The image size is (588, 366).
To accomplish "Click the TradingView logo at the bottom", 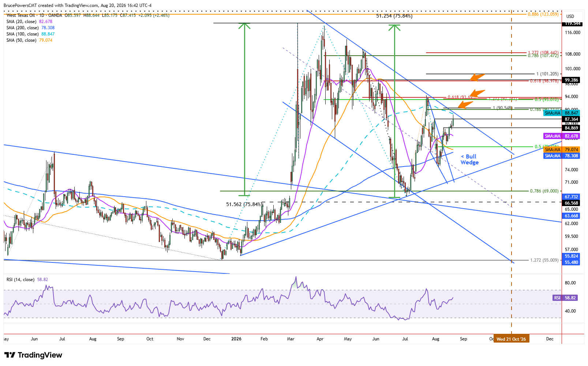I will [33, 355].
